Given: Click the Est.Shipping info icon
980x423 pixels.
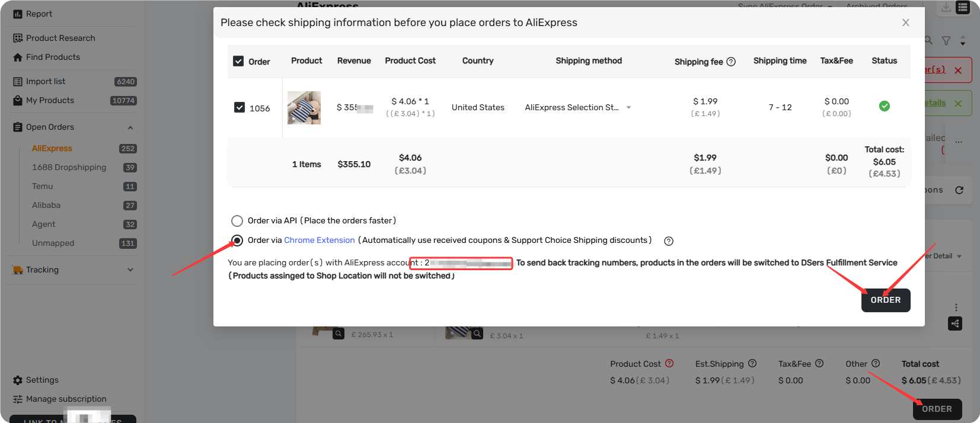Looking at the screenshot, I should [752, 363].
